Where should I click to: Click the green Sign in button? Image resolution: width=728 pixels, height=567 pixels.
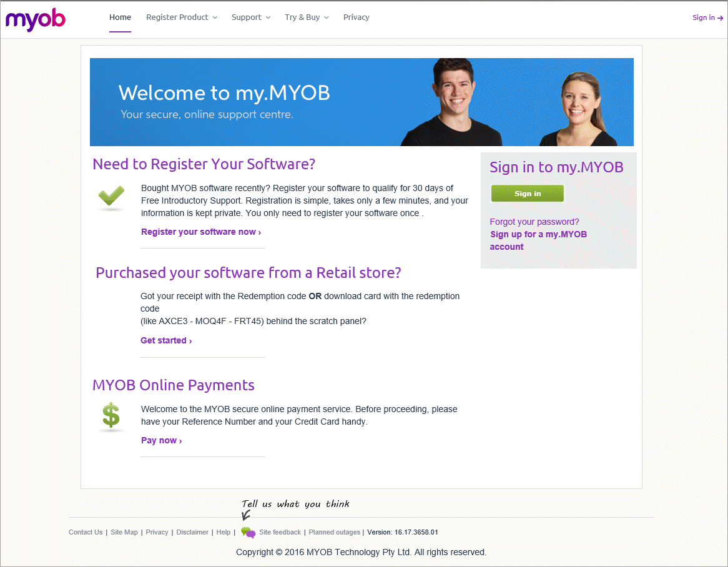(x=528, y=194)
